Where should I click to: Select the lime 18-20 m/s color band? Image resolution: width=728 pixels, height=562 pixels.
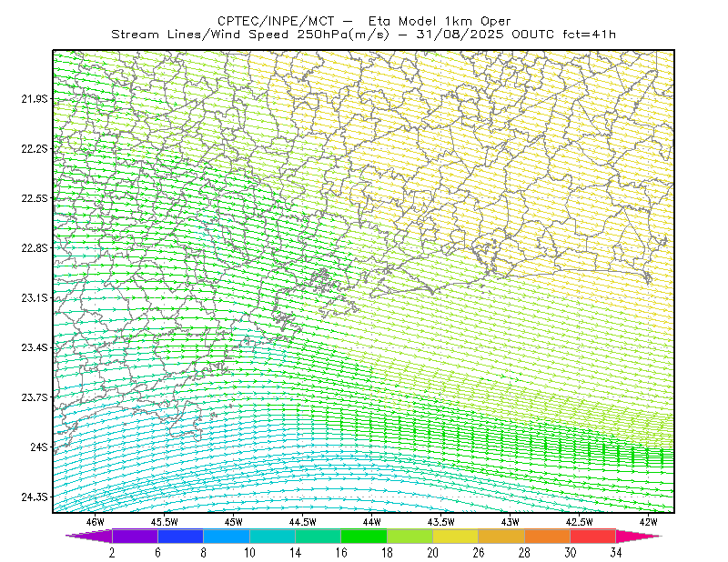[410, 536]
